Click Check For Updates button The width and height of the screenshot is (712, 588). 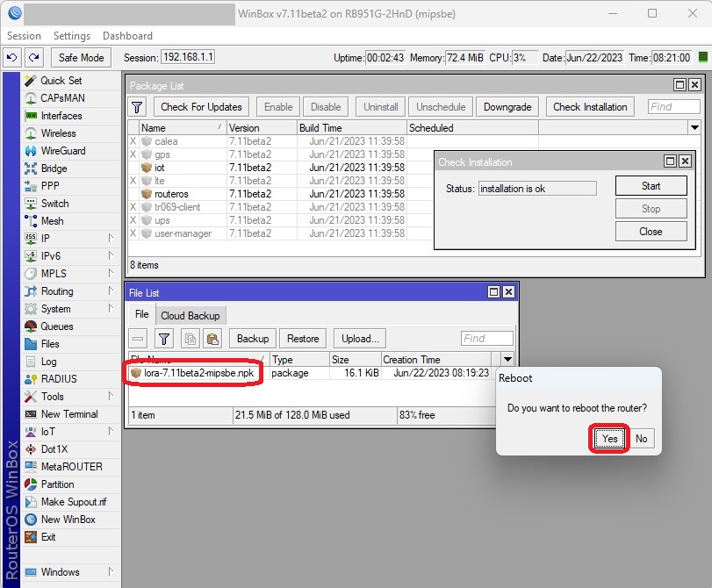pyautogui.click(x=201, y=107)
